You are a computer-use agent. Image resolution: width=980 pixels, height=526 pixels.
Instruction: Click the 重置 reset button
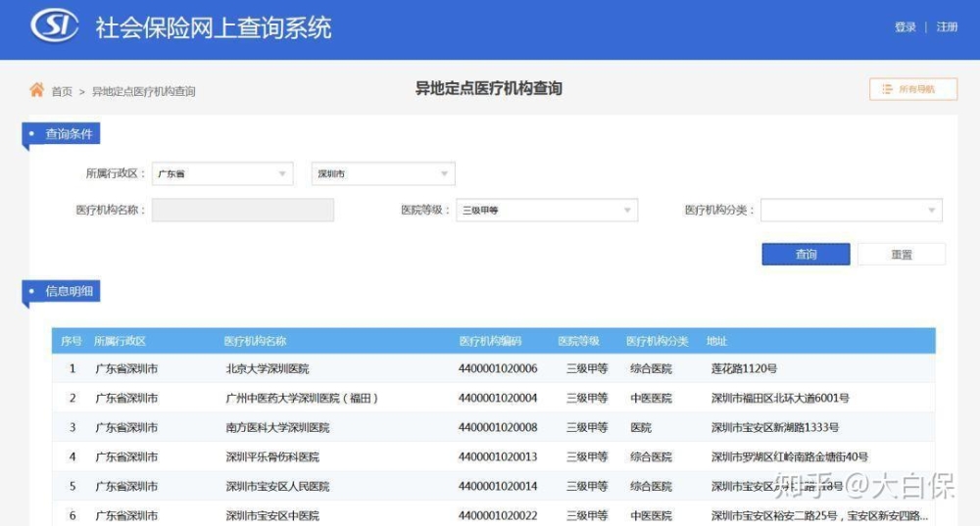[x=902, y=255]
